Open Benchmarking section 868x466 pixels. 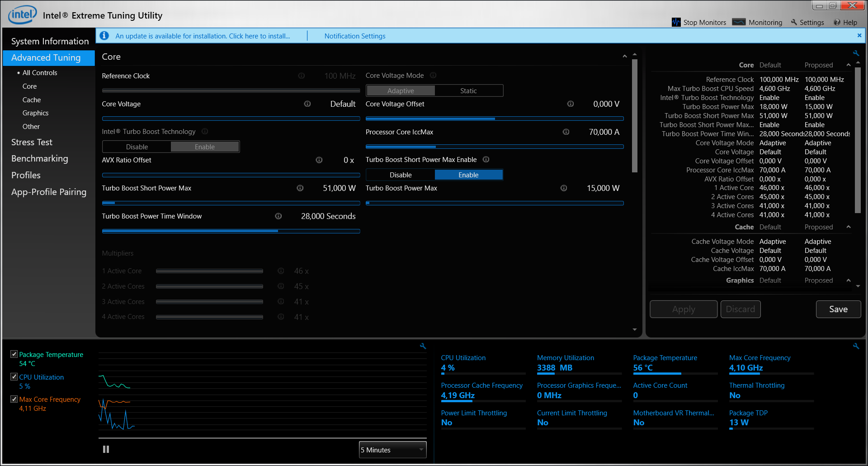(40, 158)
